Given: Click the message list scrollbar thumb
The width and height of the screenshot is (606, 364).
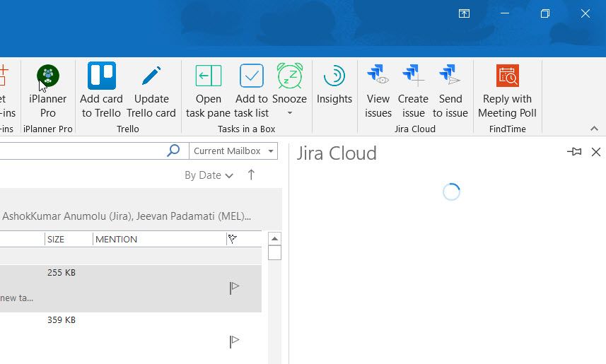Looking at the screenshot, I should [274, 253].
